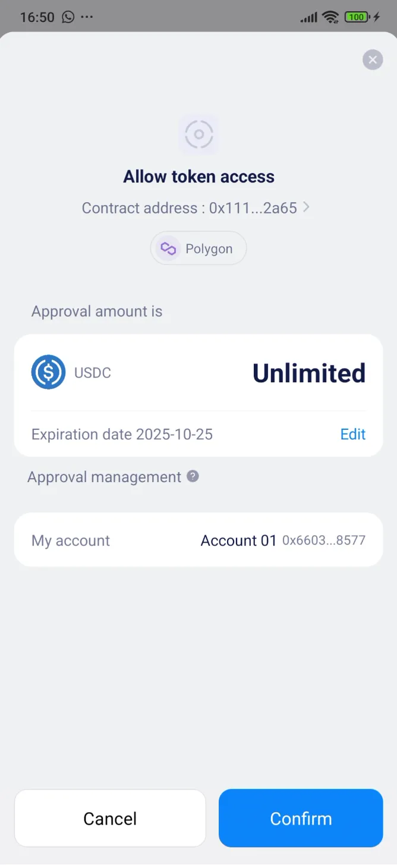The height and width of the screenshot is (868, 397).
Task: Confirm the token approval
Action: (x=300, y=818)
